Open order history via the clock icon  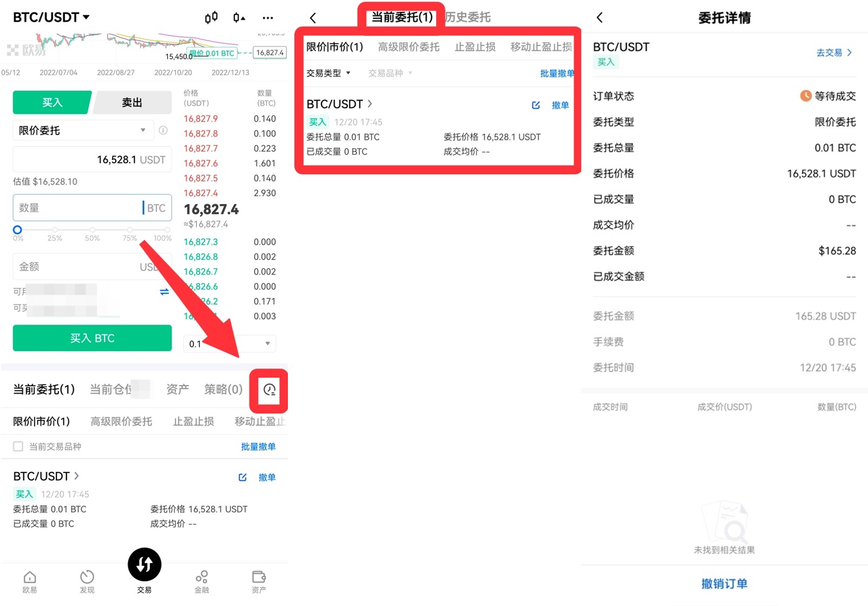pyautogui.click(x=269, y=390)
